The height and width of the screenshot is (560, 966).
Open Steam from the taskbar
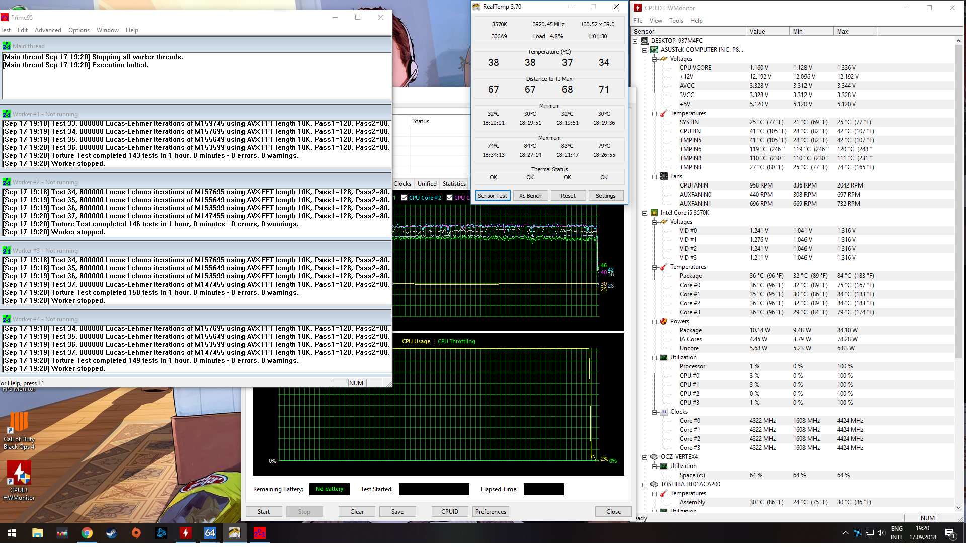(112, 533)
